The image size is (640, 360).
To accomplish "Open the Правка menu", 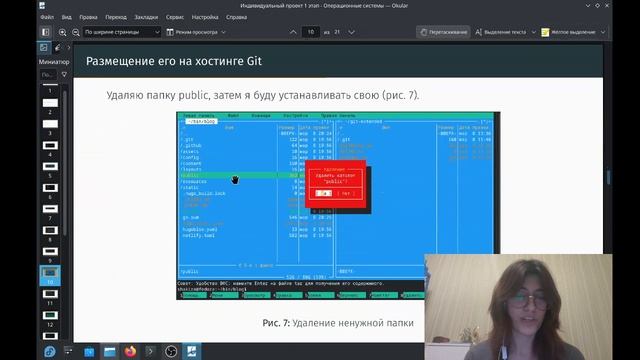I will pyautogui.click(x=88, y=17).
